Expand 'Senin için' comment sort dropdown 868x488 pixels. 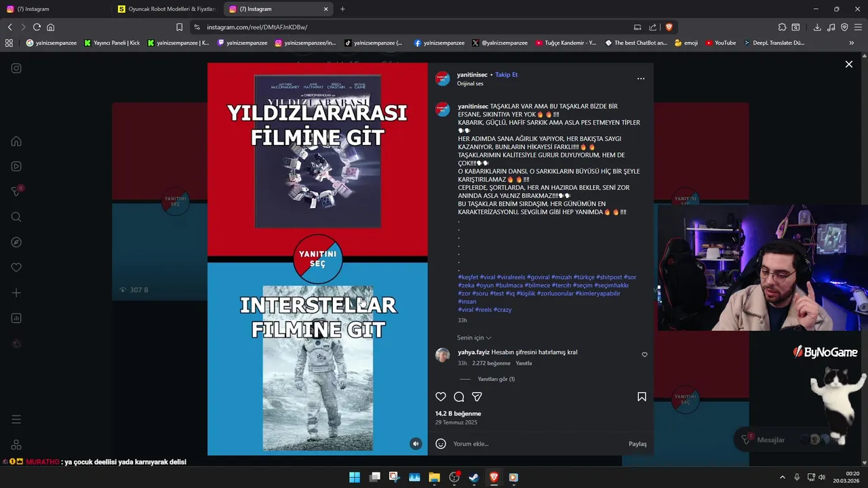coord(474,338)
